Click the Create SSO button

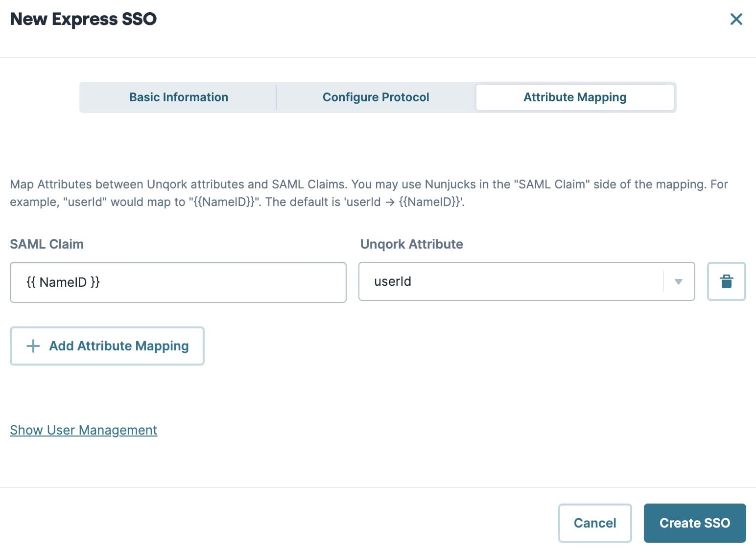pyautogui.click(x=695, y=523)
